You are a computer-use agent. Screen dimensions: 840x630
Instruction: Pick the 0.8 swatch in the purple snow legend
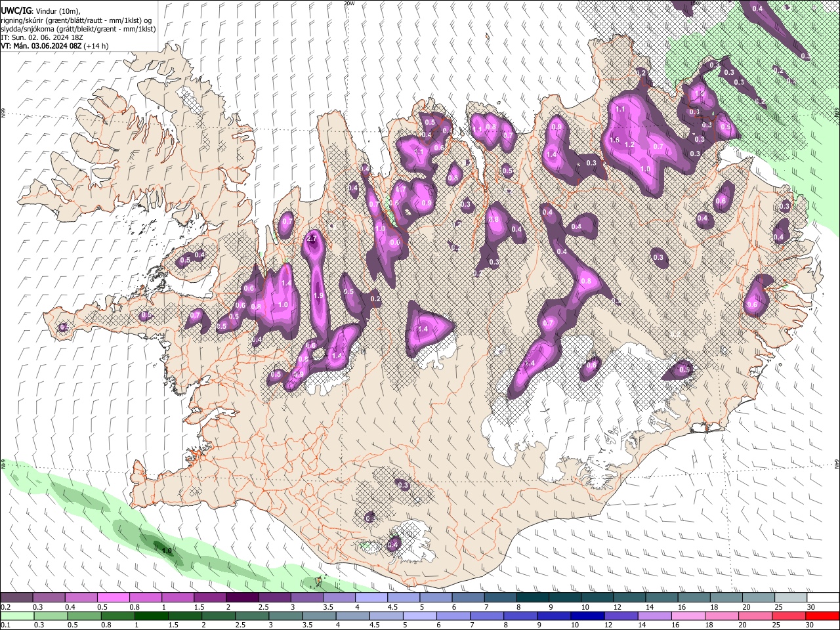[145, 597]
